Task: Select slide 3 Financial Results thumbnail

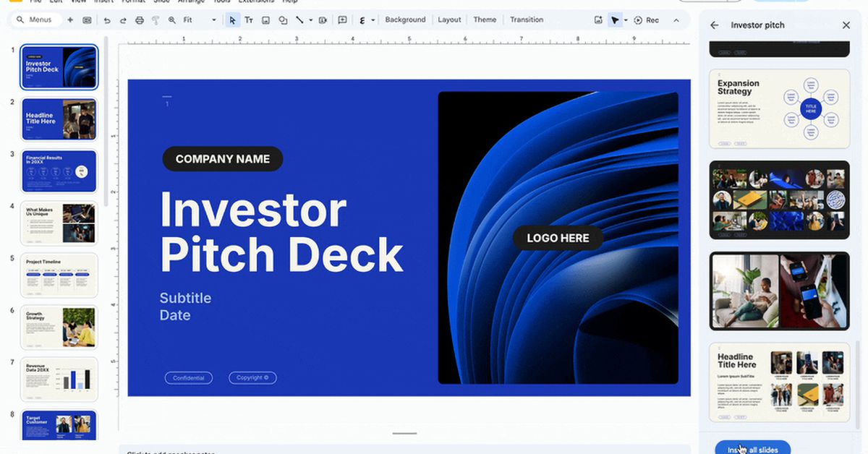Action: pyautogui.click(x=59, y=171)
